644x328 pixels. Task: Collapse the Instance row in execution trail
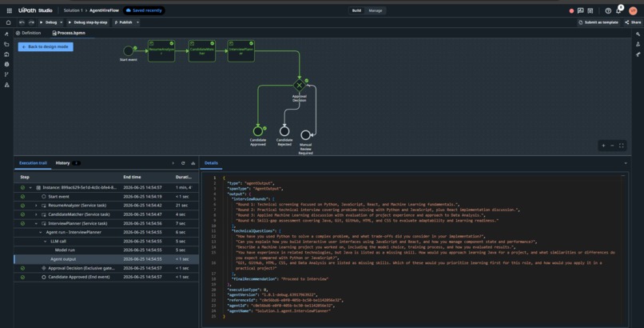30,188
